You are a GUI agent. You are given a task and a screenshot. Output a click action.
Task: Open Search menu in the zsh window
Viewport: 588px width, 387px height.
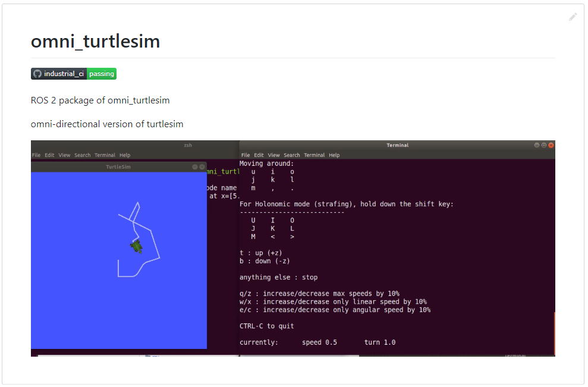click(x=82, y=155)
